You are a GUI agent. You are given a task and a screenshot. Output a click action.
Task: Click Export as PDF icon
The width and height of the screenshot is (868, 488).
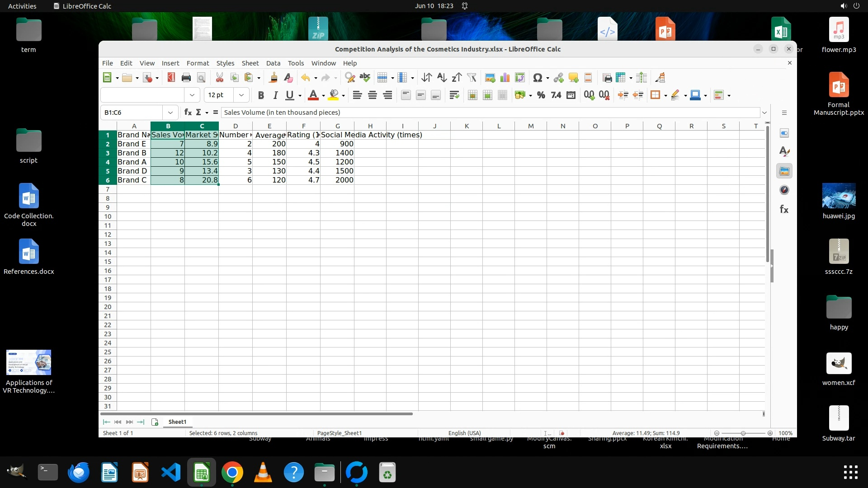[x=171, y=78]
